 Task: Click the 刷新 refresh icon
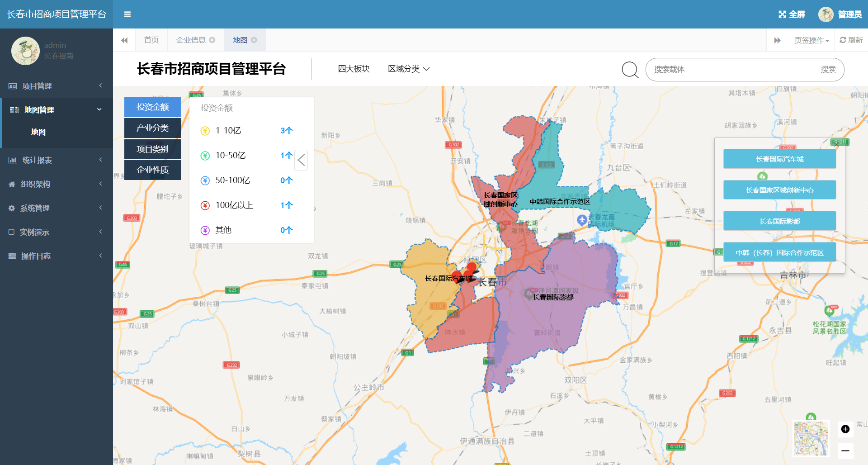(x=843, y=40)
